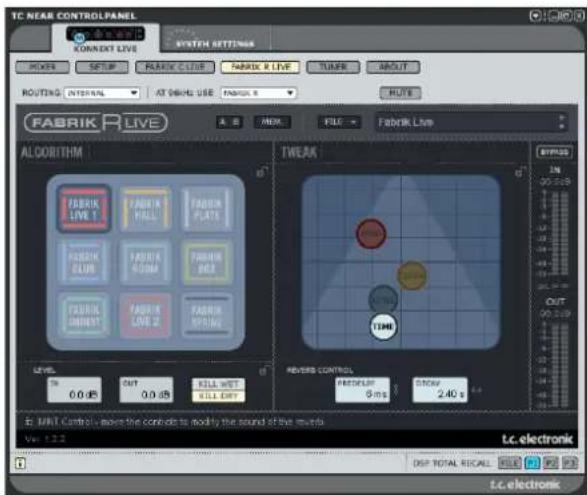Select the Fabrik Spring algorithm

206,315
